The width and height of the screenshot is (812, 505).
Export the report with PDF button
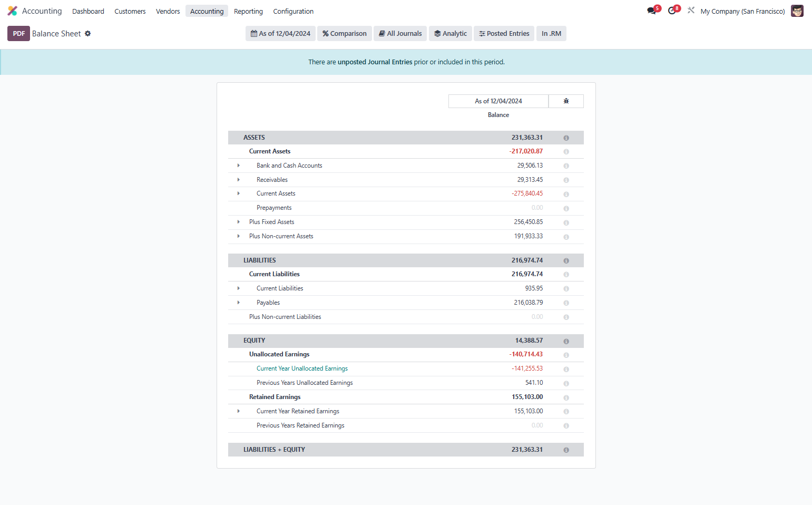[x=18, y=33]
